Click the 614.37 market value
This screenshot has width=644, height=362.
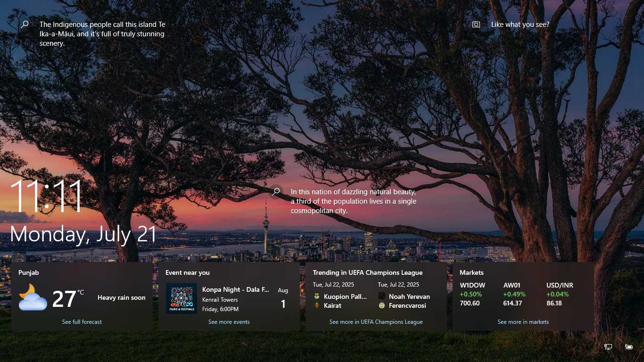[x=513, y=303]
